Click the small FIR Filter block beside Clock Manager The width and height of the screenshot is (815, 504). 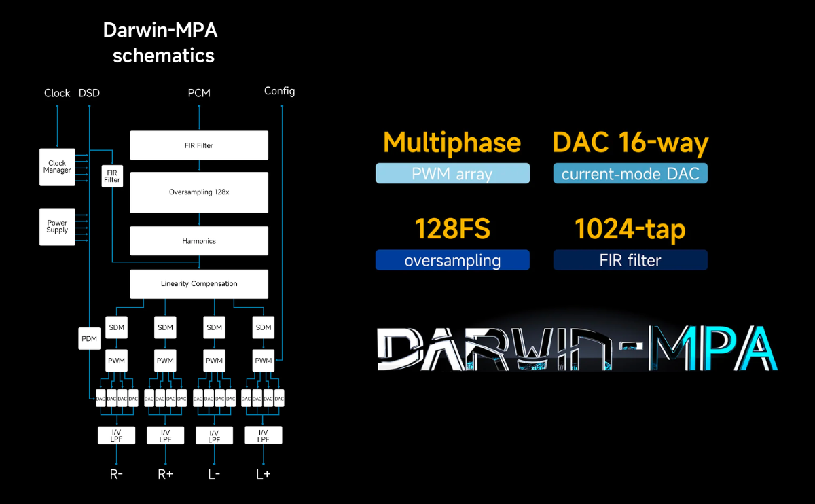click(112, 177)
